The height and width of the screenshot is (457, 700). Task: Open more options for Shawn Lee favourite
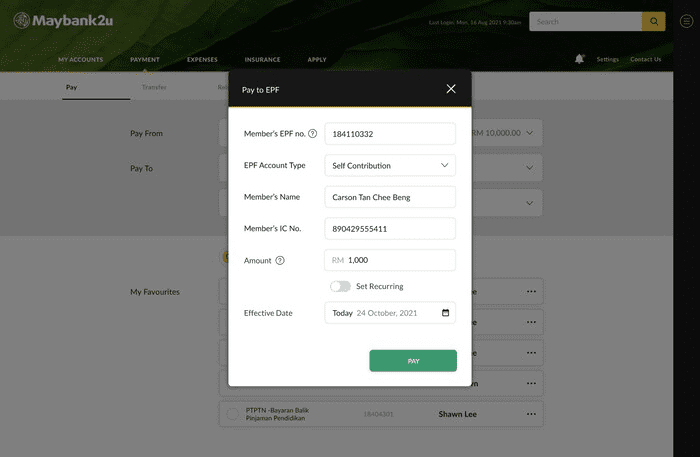click(531, 413)
